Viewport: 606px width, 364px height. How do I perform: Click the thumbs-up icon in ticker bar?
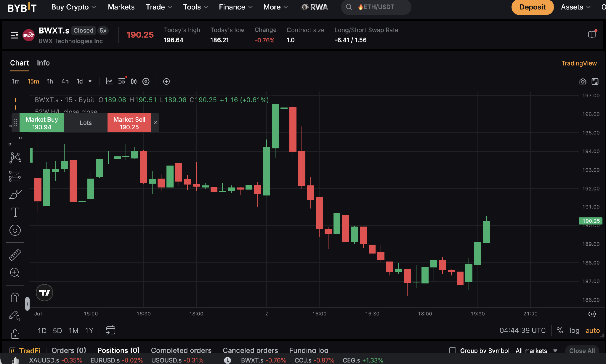(x=15, y=360)
